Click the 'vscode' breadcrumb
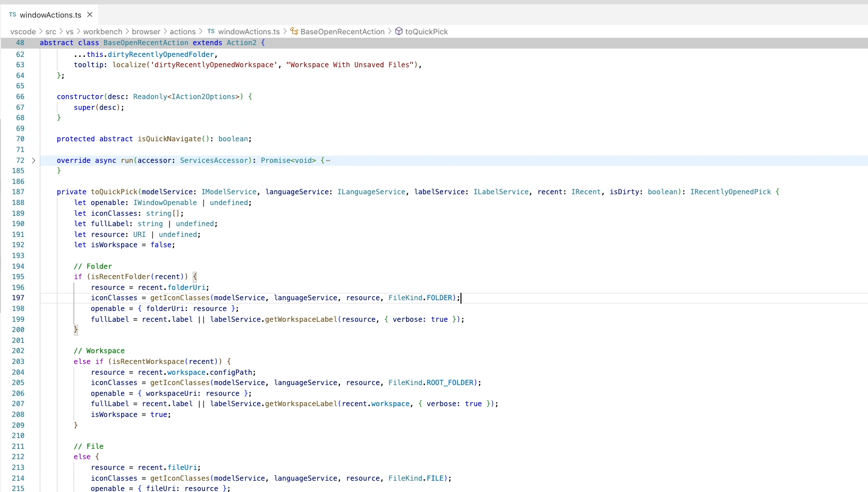 pos(23,31)
